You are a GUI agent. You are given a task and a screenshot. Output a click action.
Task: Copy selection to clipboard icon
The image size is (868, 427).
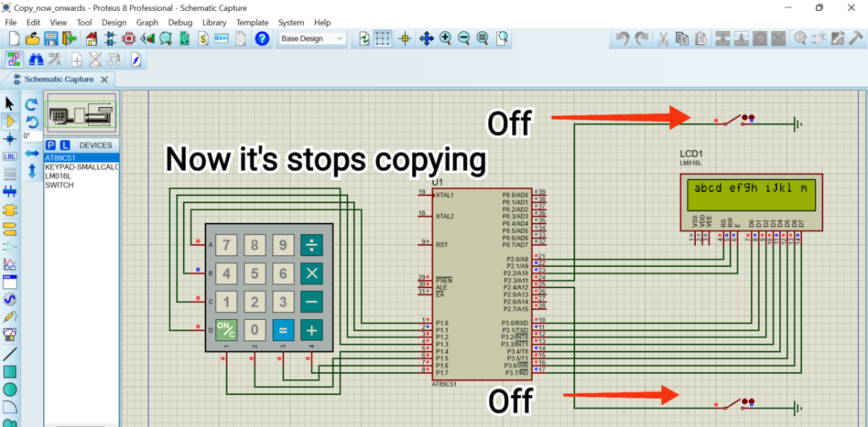(x=682, y=39)
